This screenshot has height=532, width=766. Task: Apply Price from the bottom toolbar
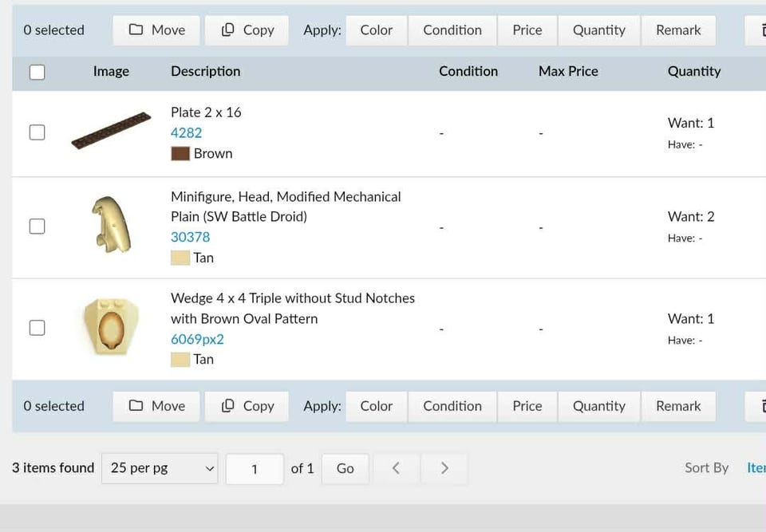(527, 406)
